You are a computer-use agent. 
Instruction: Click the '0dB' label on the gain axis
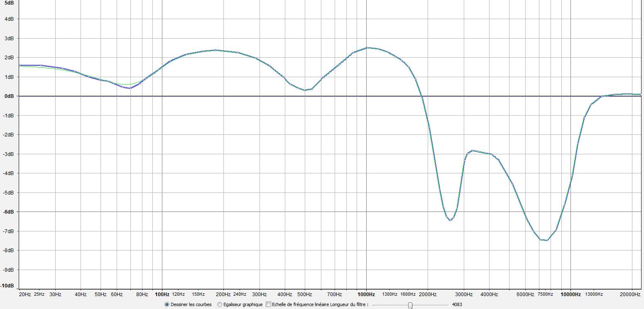click(9, 96)
